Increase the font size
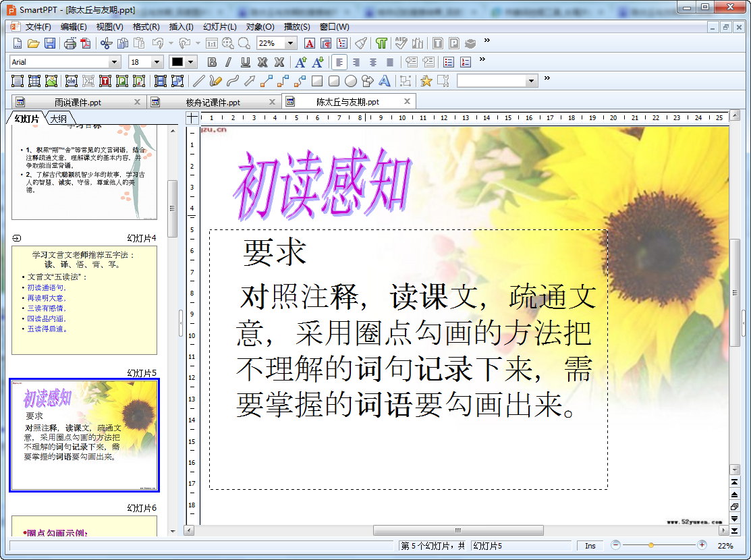This screenshot has height=560, width=751. click(301, 62)
